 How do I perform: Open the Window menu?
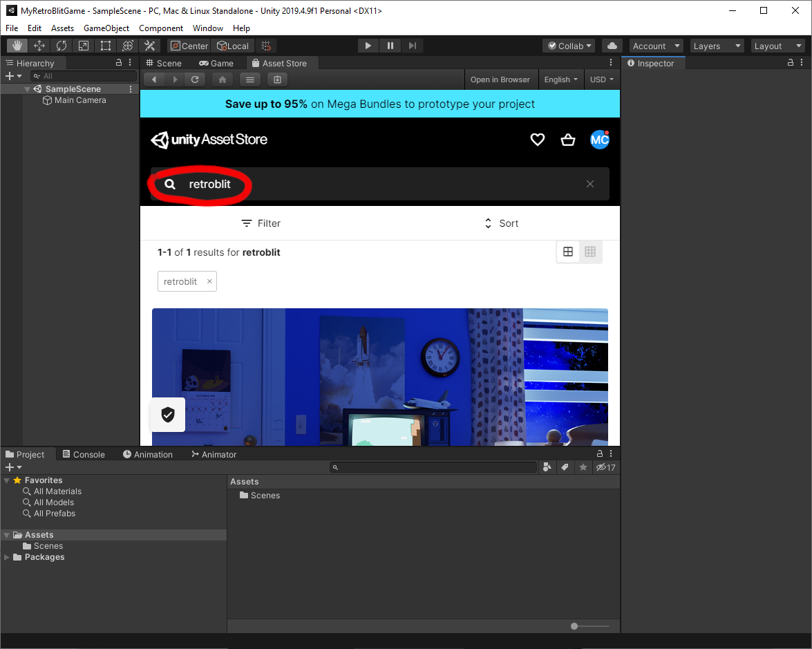(x=207, y=28)
